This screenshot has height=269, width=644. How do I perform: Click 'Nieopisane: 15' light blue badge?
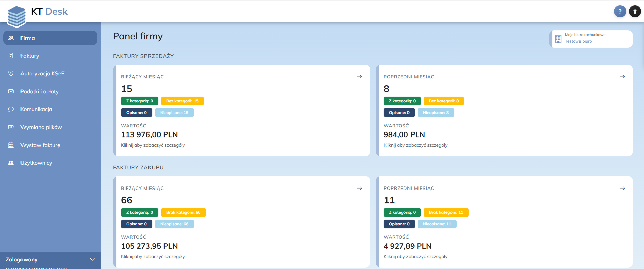pos(174,113)
